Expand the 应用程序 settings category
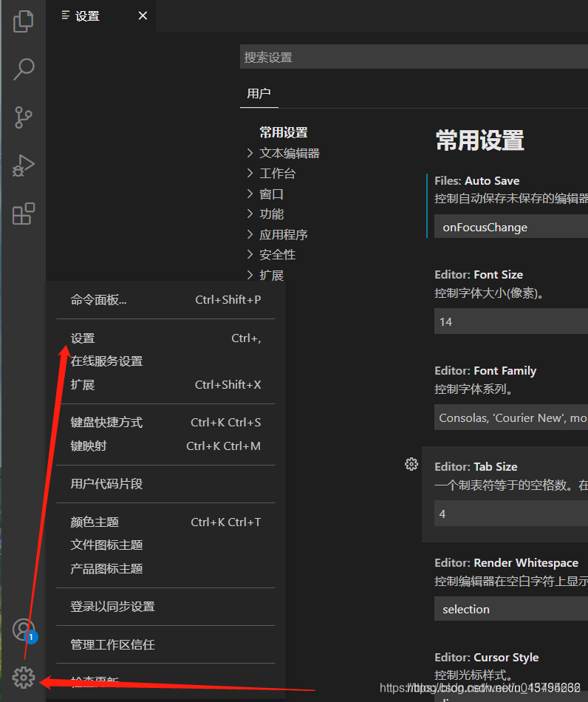This screenshot has width=588, height=702. [283, 234]
